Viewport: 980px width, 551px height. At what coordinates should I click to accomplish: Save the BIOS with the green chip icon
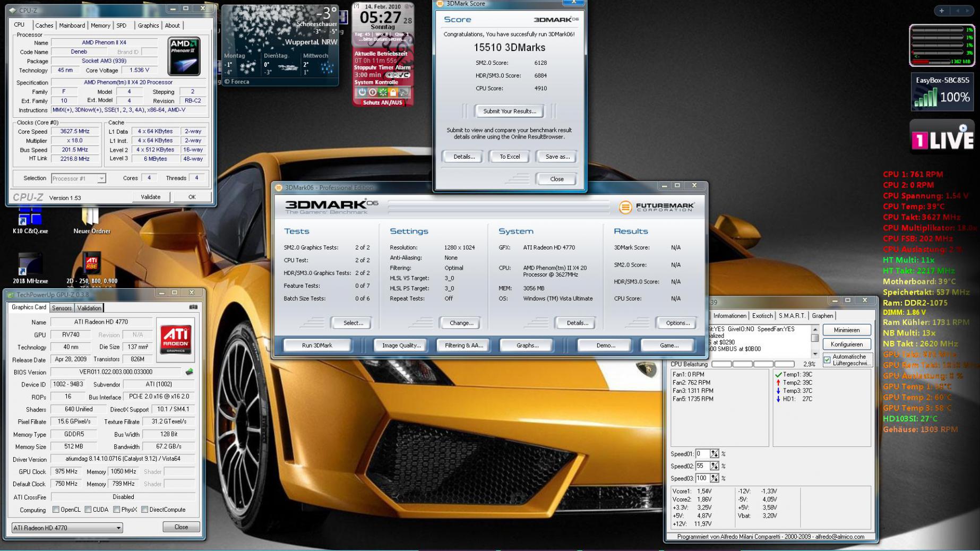click(x=189, y=372)
